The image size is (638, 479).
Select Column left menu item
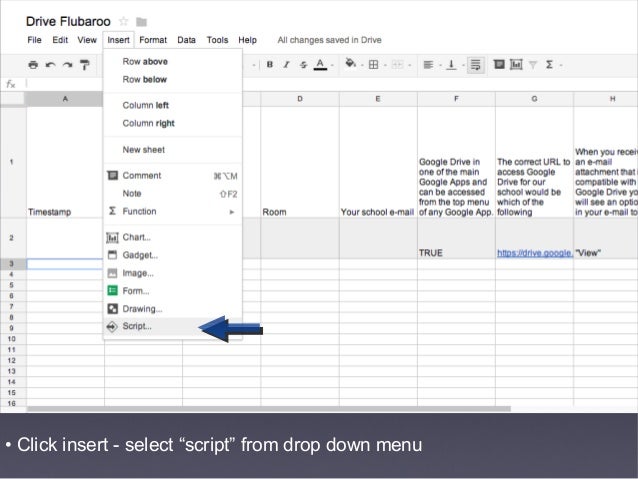[x=173, y=105]
